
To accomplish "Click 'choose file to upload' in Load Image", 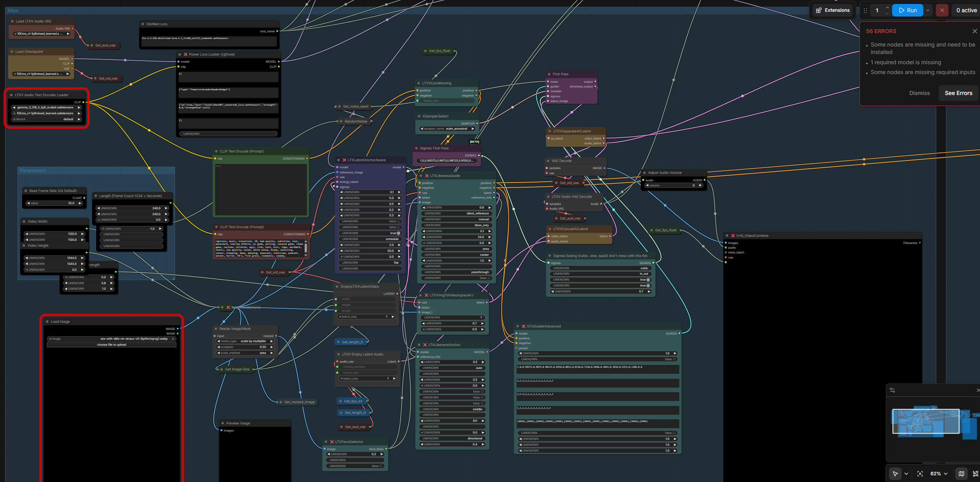I will click(112, 345).
